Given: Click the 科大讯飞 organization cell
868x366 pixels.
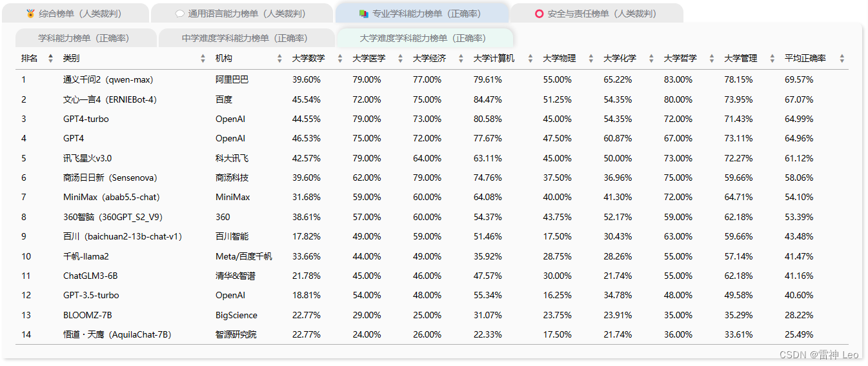Looking at the screenshot, I should click(x=232, y=158).
